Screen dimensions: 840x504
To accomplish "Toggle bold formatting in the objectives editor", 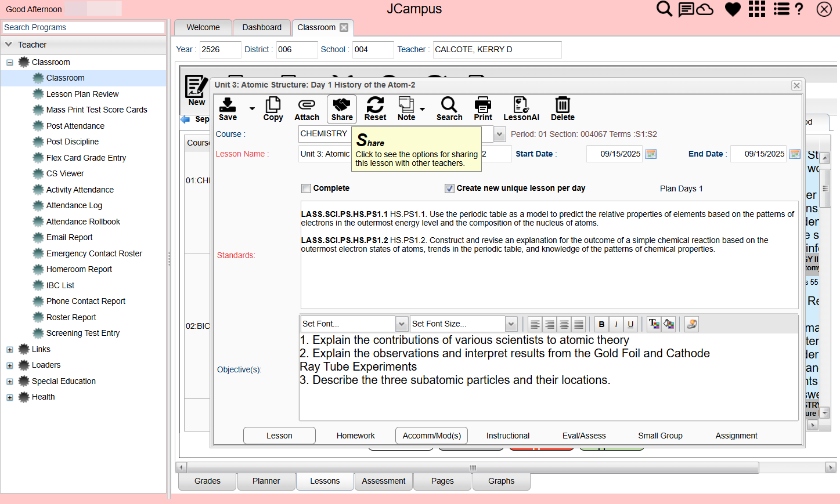I will click(x=601, y=324).
